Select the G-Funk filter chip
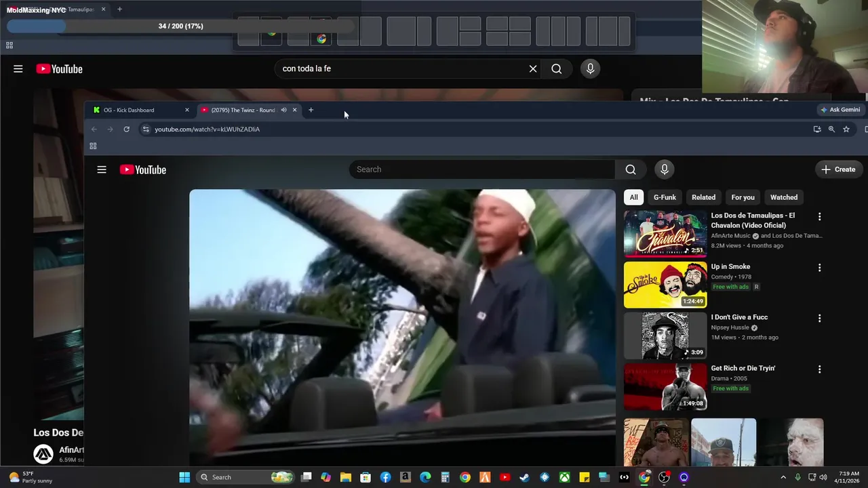The width and height of the screenshot is (868, 488). point(665,197)
